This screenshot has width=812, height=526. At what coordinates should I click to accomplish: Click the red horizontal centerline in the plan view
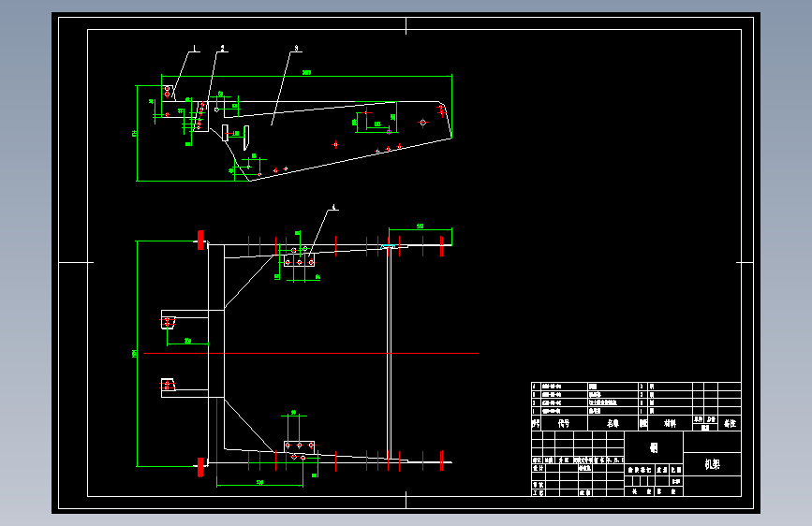click(x=311, y=353)
